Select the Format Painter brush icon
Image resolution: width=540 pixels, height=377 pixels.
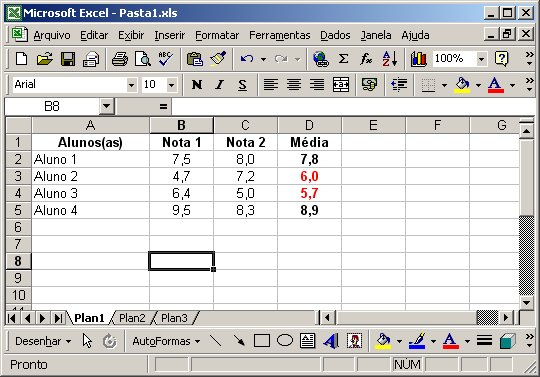pyautogui.click(x=218, y=59)
